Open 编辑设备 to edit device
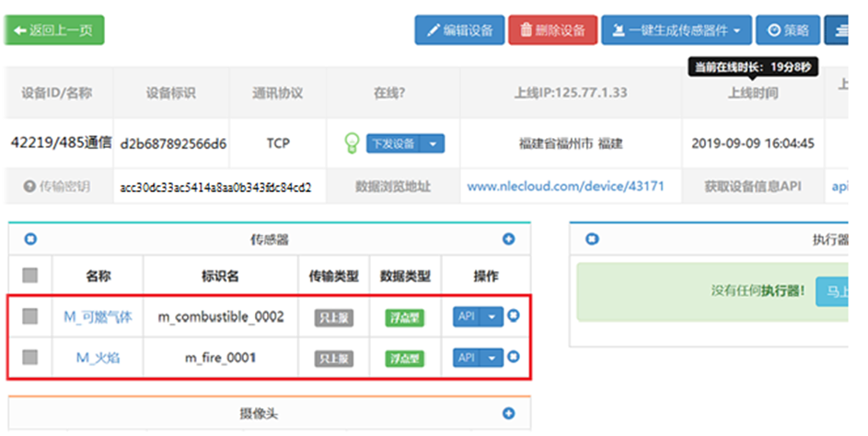 click(459, 29)
